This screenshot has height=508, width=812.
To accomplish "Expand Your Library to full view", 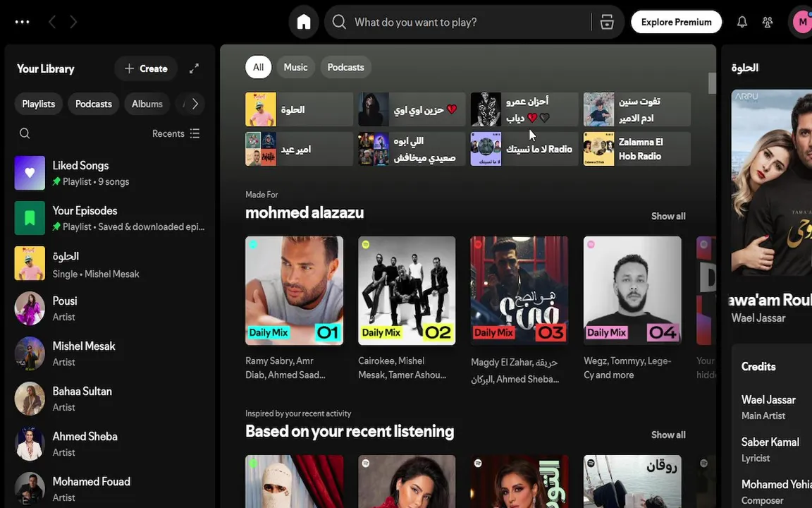I will tap(194, 68).
